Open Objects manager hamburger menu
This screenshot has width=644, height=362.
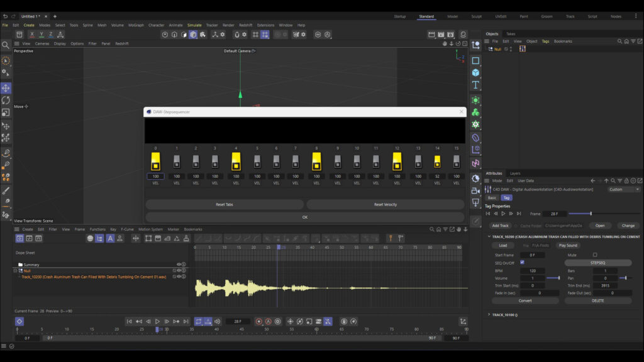coord(487,41)
